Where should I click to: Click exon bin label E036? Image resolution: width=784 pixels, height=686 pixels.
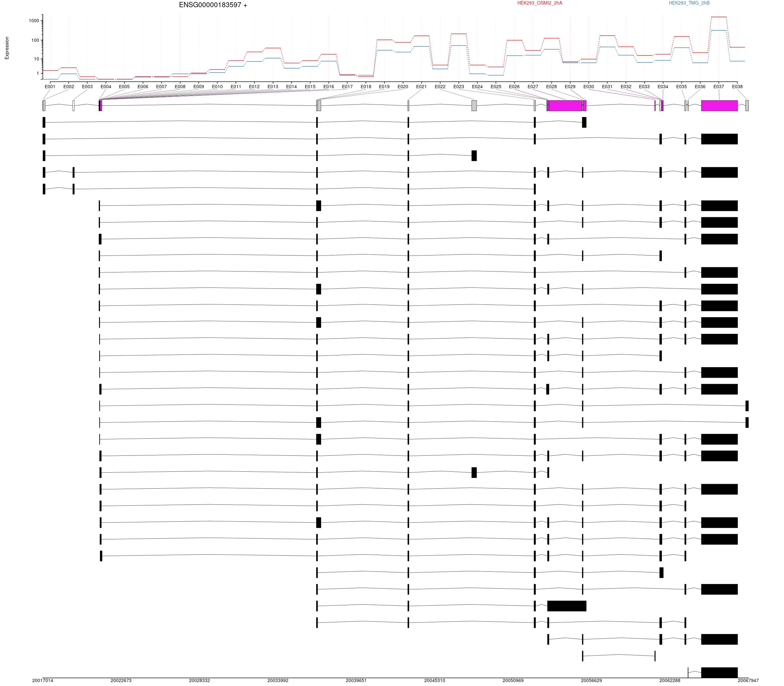coord(700,87)
